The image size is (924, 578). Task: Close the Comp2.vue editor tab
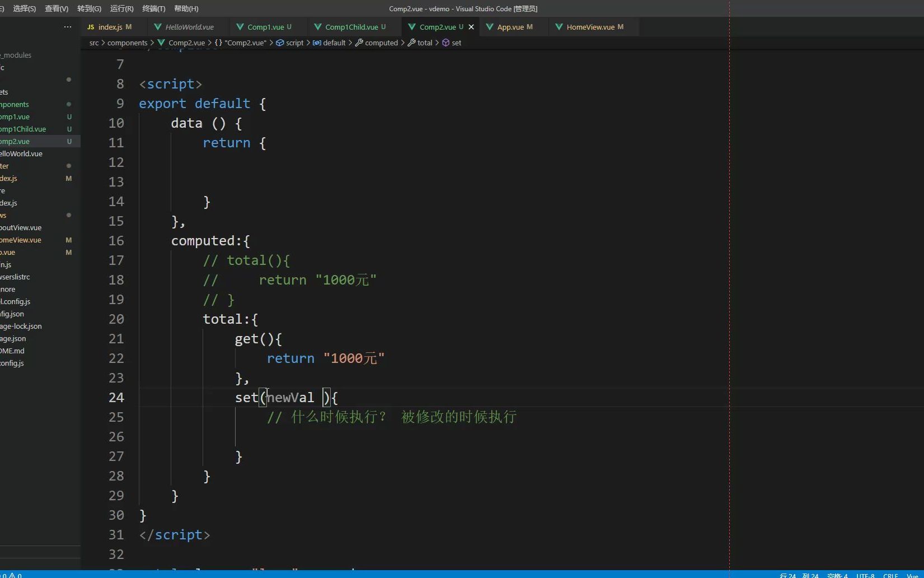(471, 27)
